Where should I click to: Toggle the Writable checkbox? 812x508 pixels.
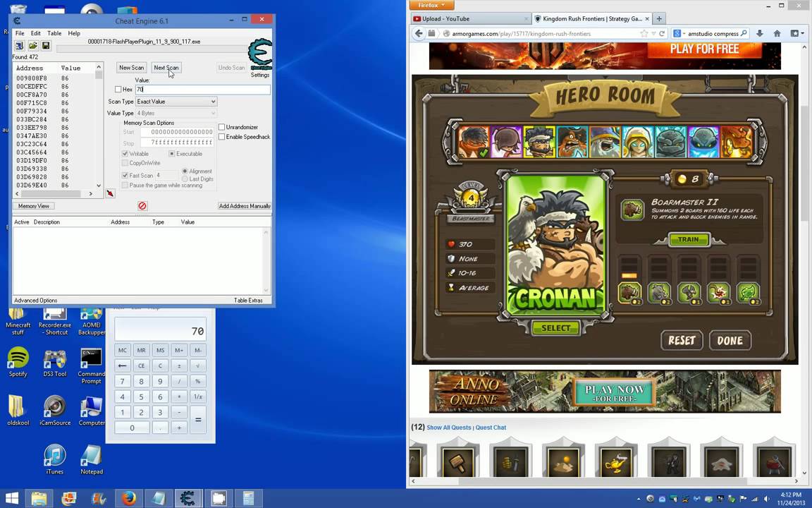[125, 154]
